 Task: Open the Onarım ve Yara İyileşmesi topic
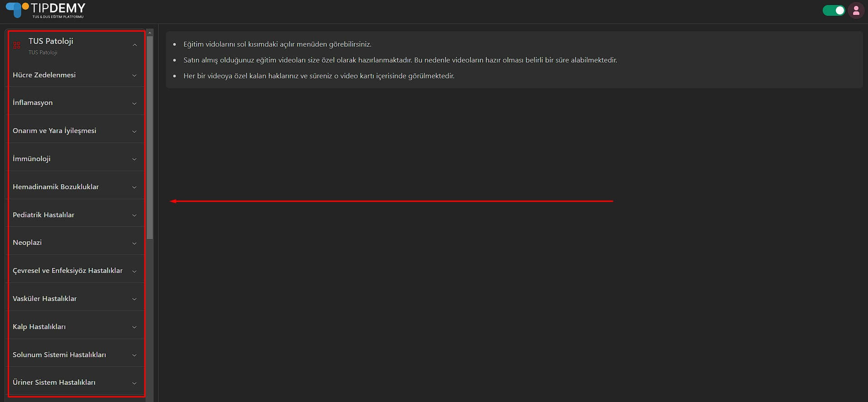54,131
